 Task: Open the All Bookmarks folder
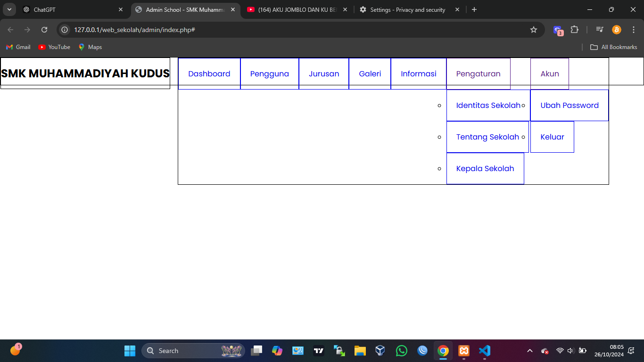pos(614,47)
